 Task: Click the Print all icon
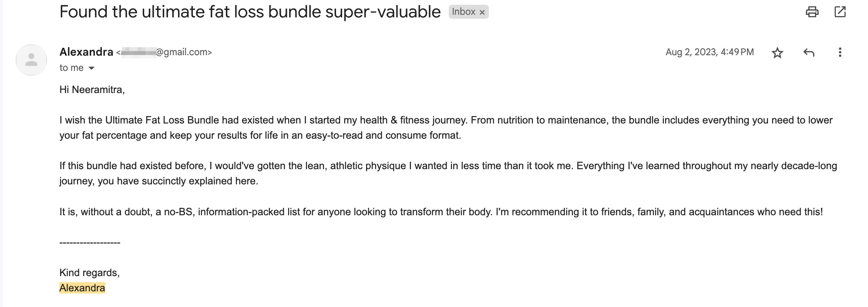pos(812,12)
